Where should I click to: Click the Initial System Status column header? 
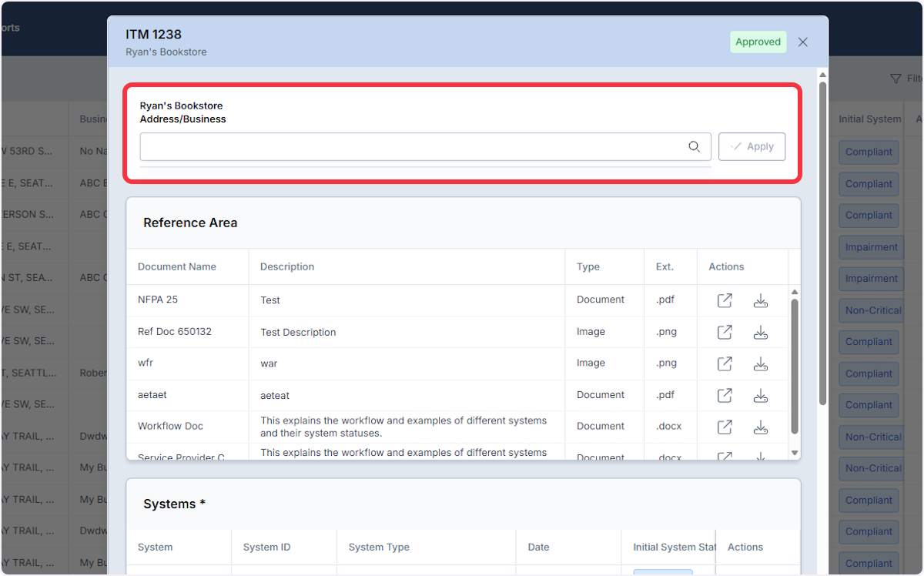[x=675, y=547]
